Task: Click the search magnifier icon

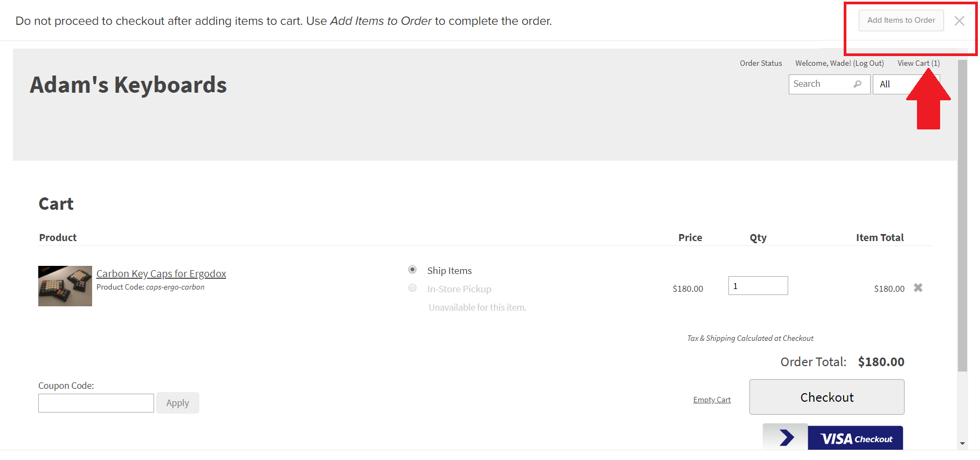Action: [858, 84]
